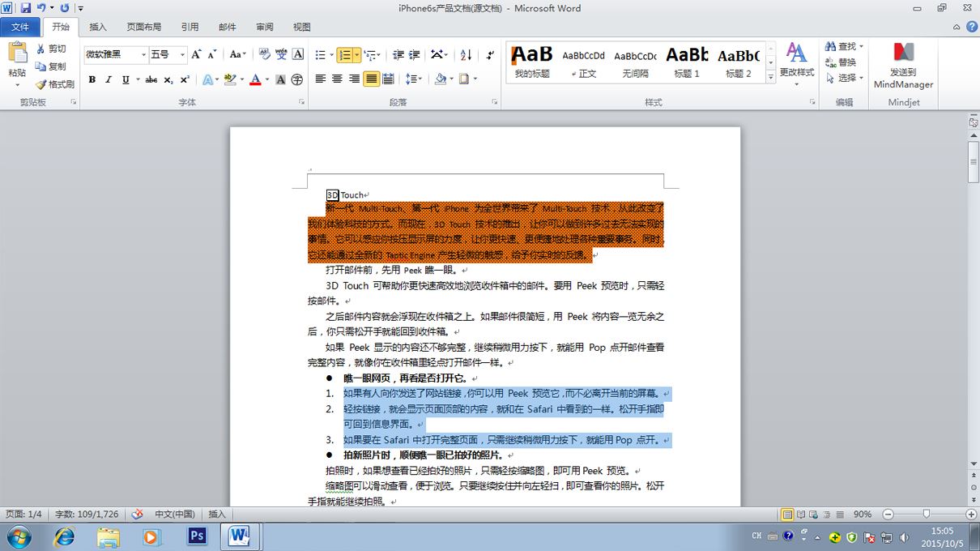Open the Change Case Aa dropdown
Image resolution: width=980 pixels, height=551 pixels.
click(237, 54)
